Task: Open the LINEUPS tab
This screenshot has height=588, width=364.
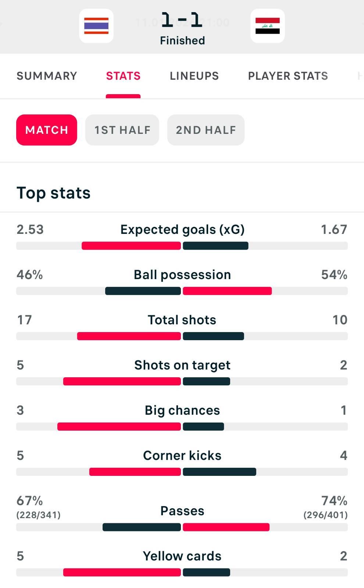Action: click(x=194, y=76)
